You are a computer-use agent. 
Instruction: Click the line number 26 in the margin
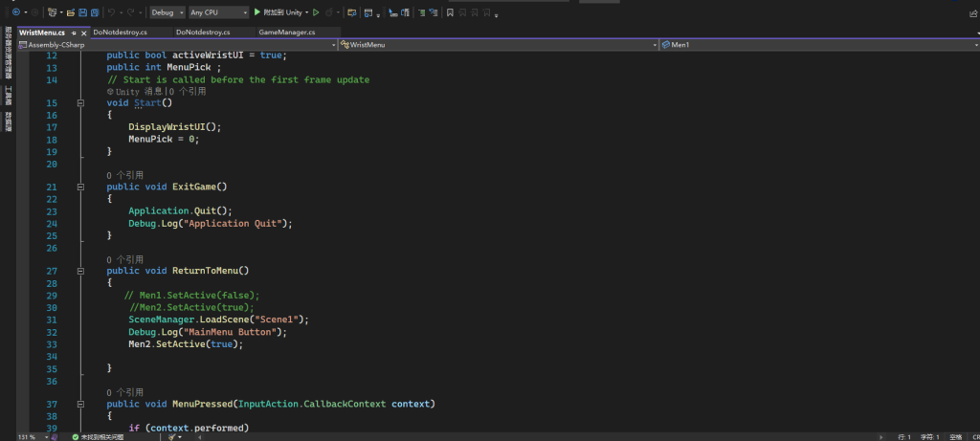tap(52, 248)
